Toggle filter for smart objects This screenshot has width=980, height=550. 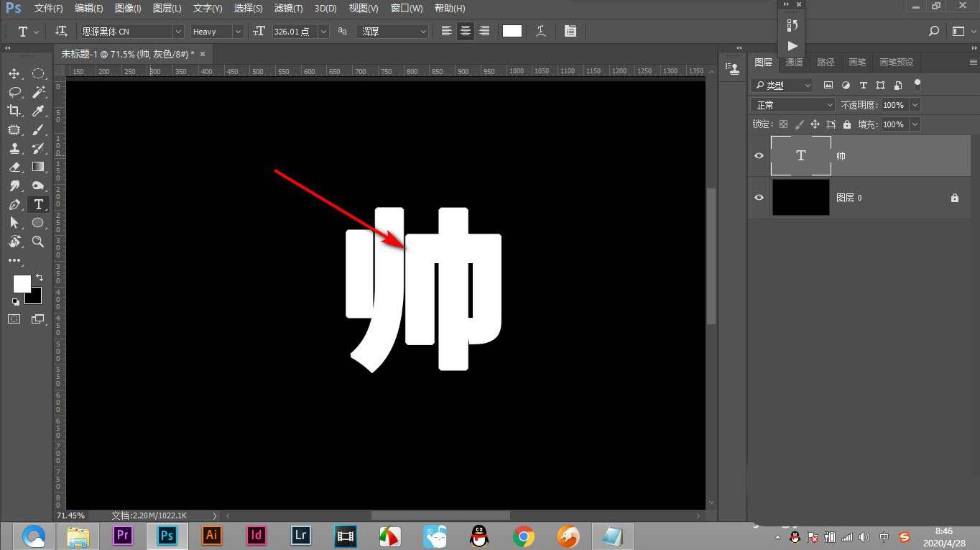pyautogui.click(x=897, y=85)
